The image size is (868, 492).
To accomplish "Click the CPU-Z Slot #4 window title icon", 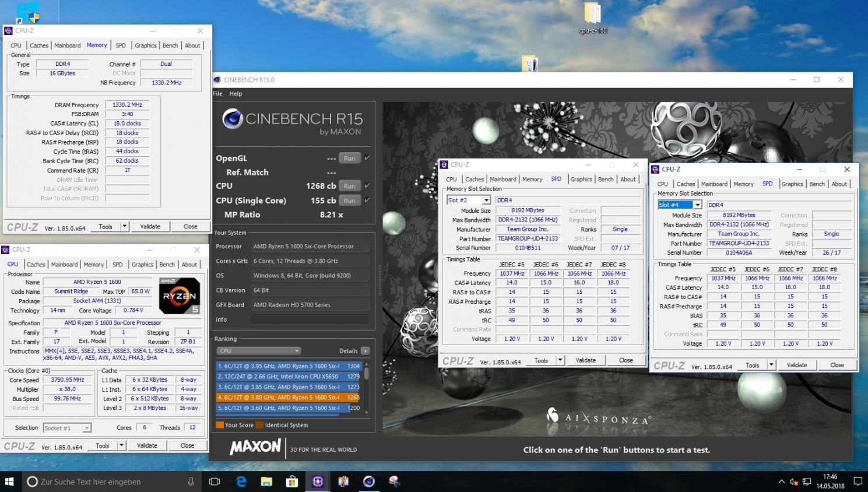I will (x=655, y=169).
